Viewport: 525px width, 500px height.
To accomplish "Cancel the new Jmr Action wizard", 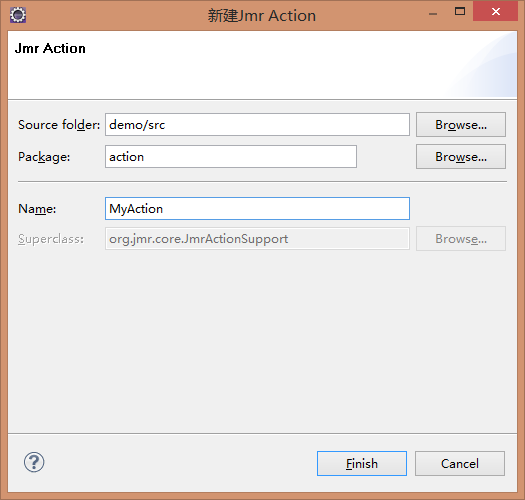I will coord(460,463).
